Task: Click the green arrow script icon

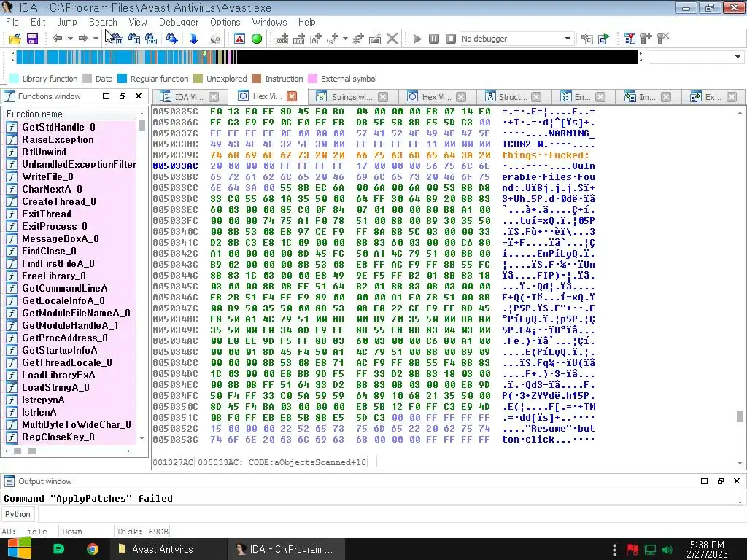Action: coord(603,39)
